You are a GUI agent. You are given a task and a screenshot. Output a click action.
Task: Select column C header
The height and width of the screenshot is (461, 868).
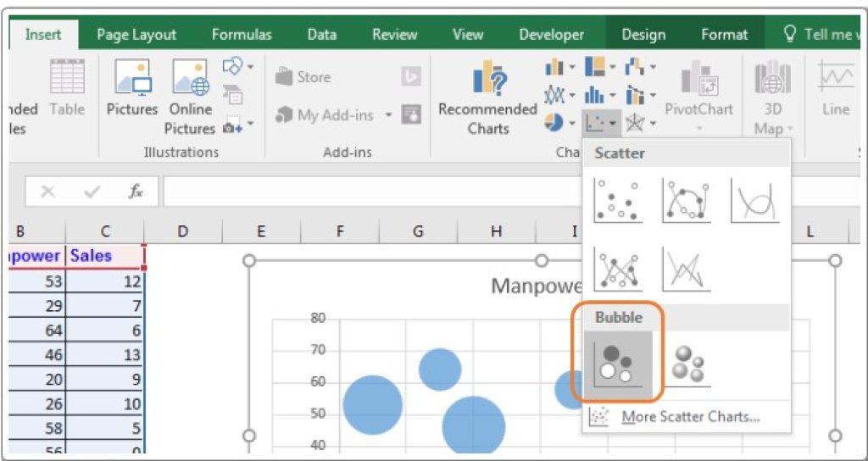104,232
